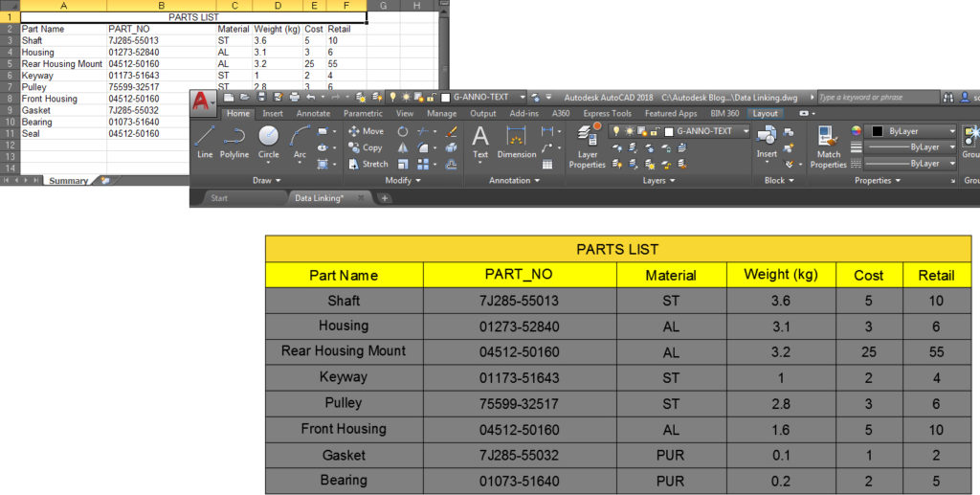
Task: Toggle layer lock padlock in Layers panel
Action: point(655,131)
